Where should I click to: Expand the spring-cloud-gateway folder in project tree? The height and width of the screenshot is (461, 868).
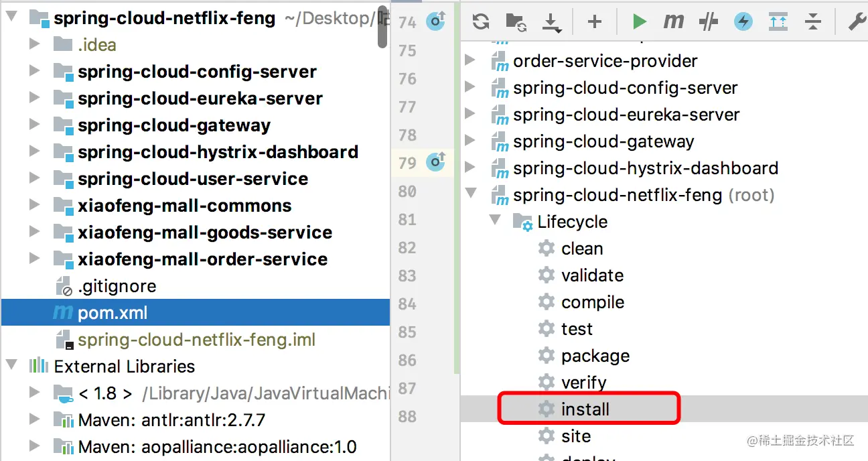[x=35, y=125]
